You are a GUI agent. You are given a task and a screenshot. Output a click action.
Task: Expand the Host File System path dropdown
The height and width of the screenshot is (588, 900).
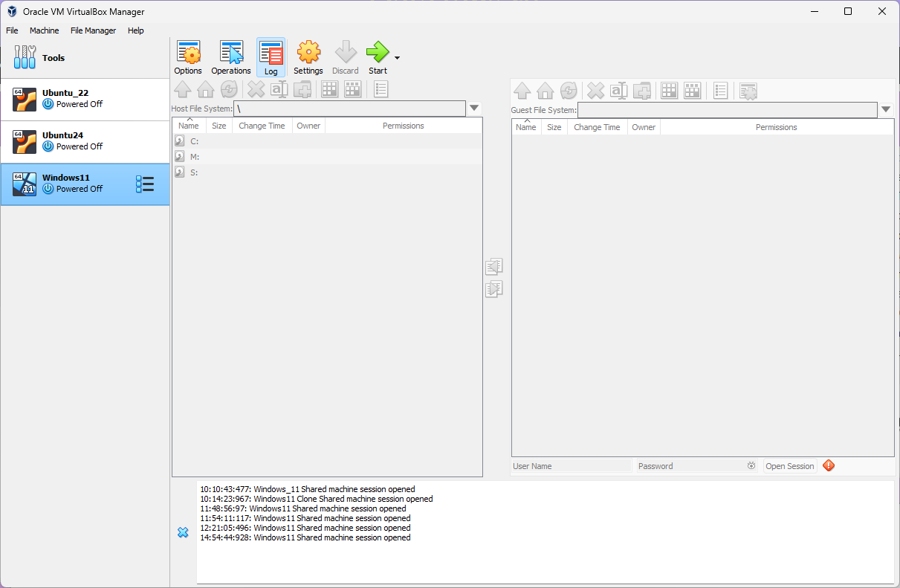point(474,109)
